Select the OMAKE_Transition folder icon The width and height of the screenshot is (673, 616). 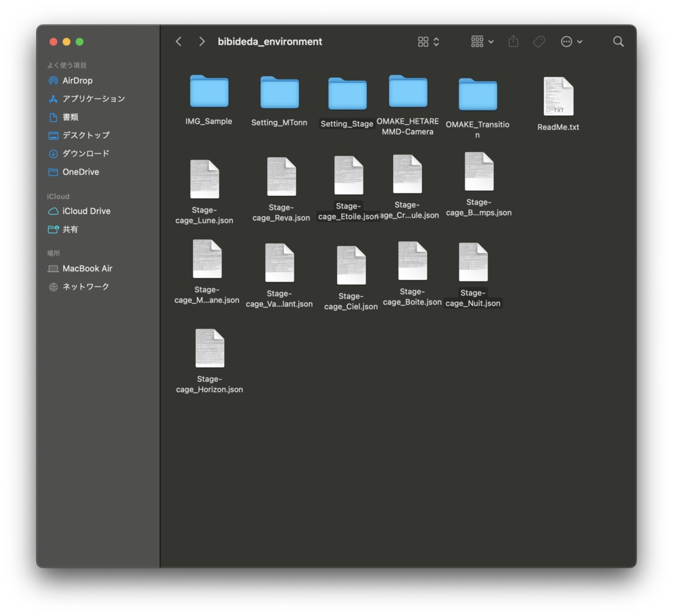coord(478,94)
